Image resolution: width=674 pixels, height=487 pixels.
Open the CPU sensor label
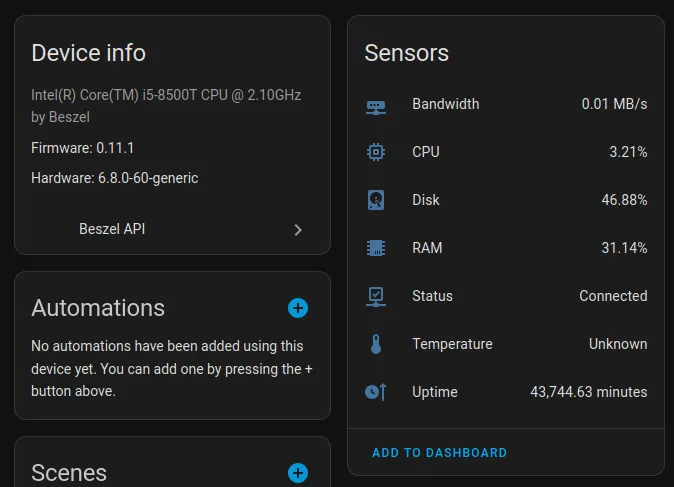[x=426, y=152]
